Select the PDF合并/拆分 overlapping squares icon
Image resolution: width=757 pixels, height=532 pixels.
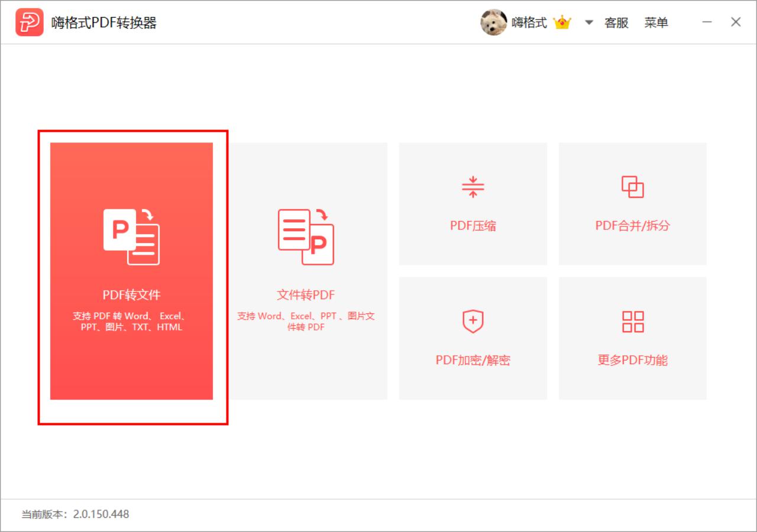(632, 187)
